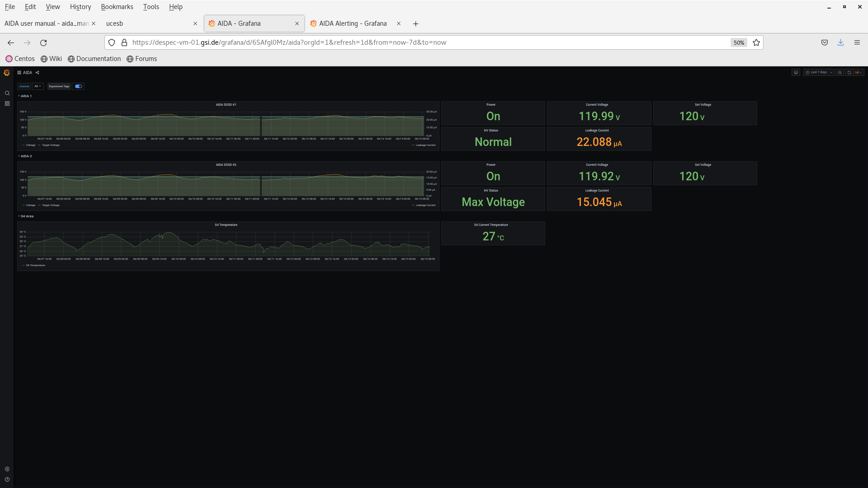Open the 1d refresh interval dropdown
This screenshot has width=868, height=488.
pyautogui.click(x=859, y=72)
